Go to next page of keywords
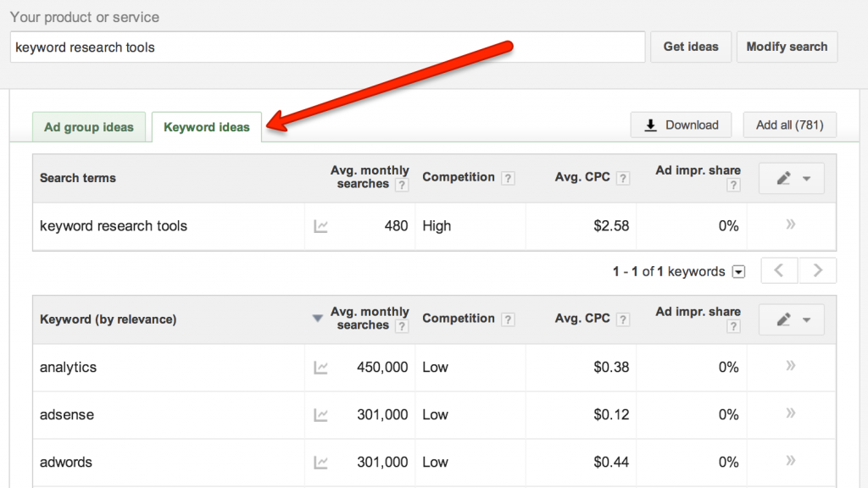The height and width of the screenshot is (488, 868). pos(816,269)
